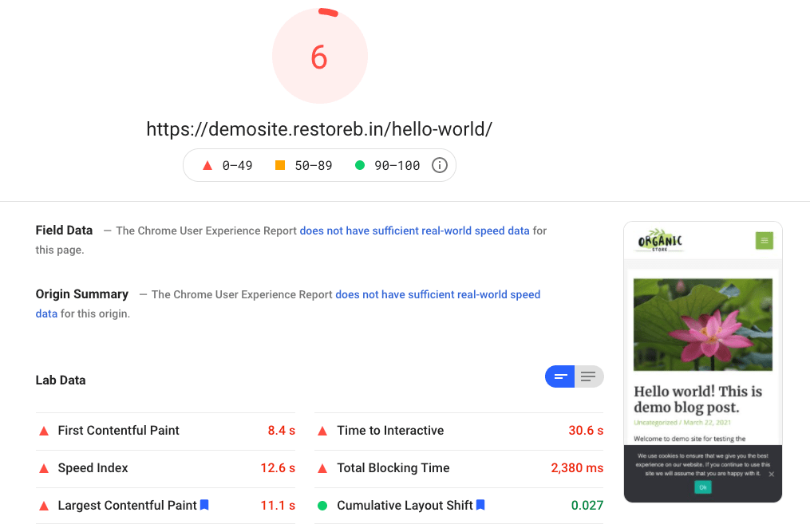810x532 pixels.
Task: Switch Lab Data to compact view
Action: [x=559, y=376]
